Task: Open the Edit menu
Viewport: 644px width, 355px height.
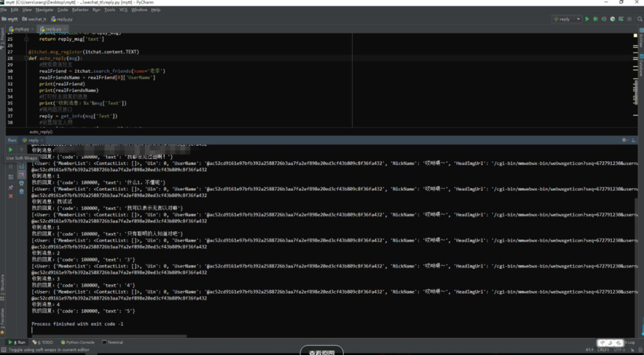Action: (14, 10)
